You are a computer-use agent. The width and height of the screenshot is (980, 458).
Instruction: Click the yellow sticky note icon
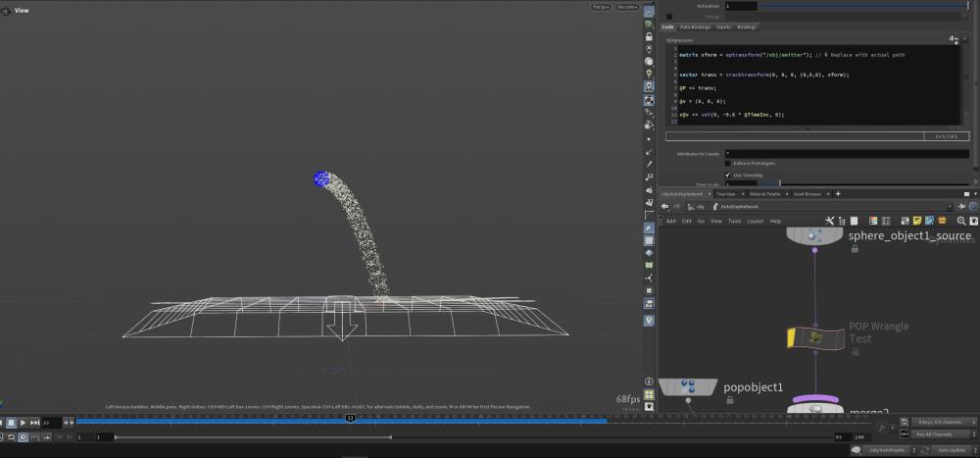(x=917, y=221)
